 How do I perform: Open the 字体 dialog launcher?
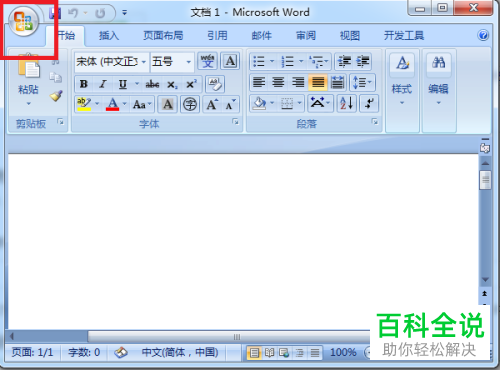tap(236, 122)
